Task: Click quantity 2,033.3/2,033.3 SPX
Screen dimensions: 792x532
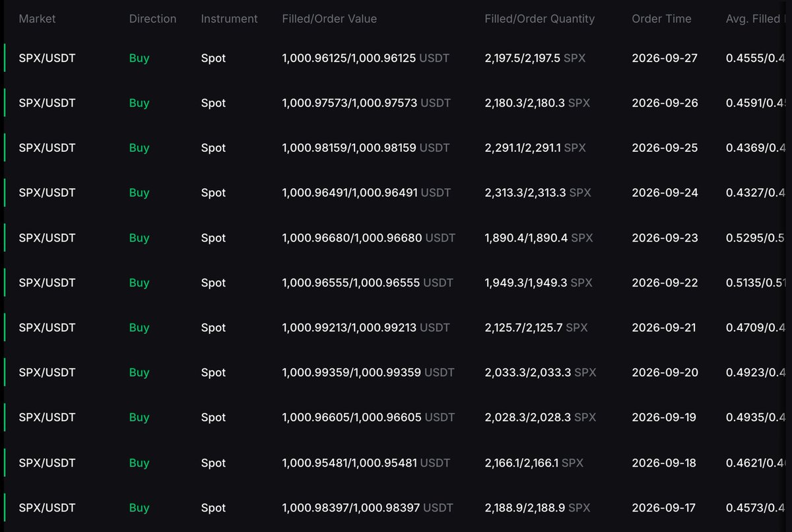Action: pos(541,372)
